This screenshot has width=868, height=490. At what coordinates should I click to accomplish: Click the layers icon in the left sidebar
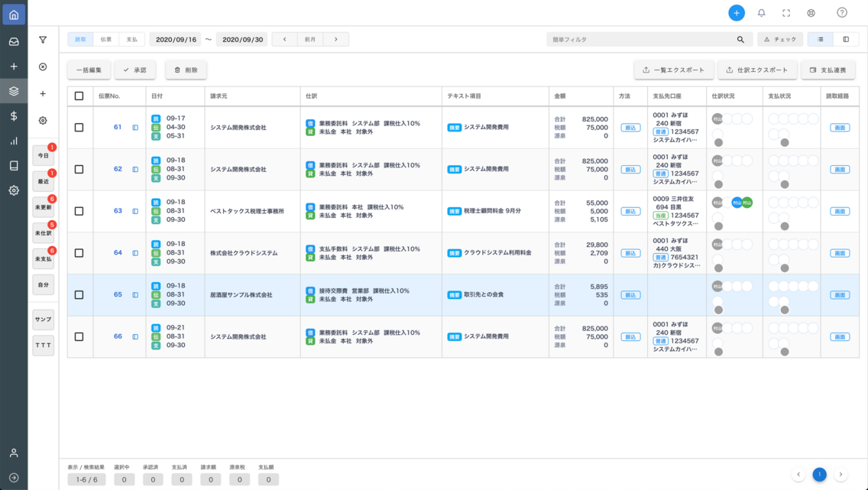[x=12, y=89]
